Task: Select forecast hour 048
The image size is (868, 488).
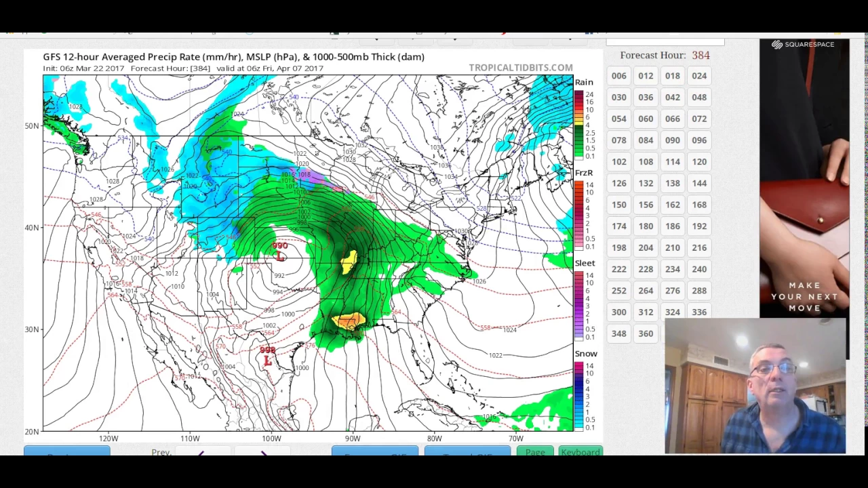Action: (699, 98)
